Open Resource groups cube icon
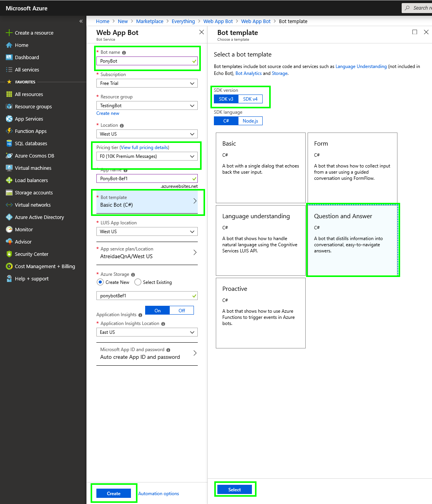Screen dimensions: 432x504 (9, 106)
